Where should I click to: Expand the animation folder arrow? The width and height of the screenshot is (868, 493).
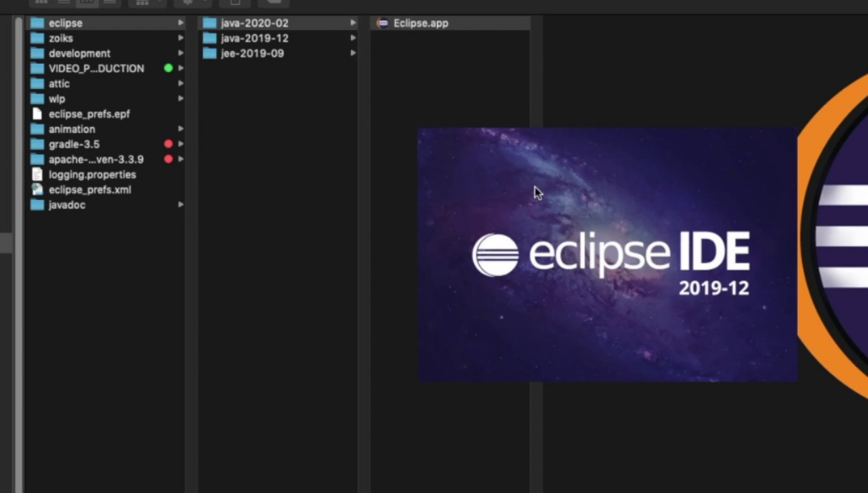coord(180,129)
